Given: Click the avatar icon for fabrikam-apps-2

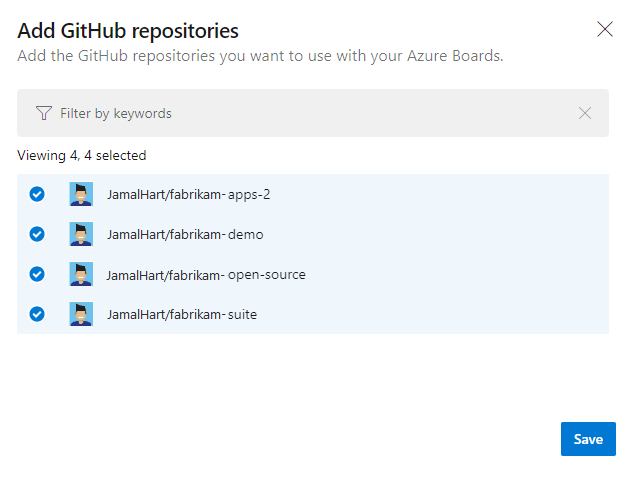Looking at the screenshot, I should pos(81,194).
